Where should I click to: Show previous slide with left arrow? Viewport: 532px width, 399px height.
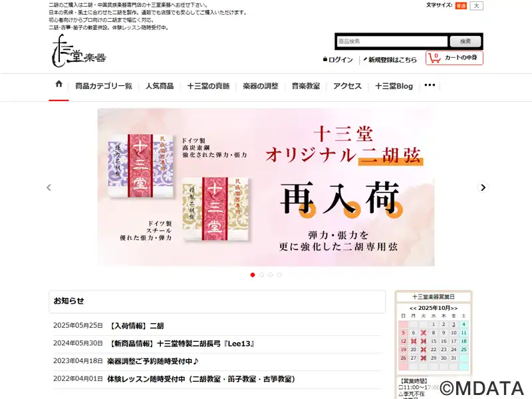49,188
